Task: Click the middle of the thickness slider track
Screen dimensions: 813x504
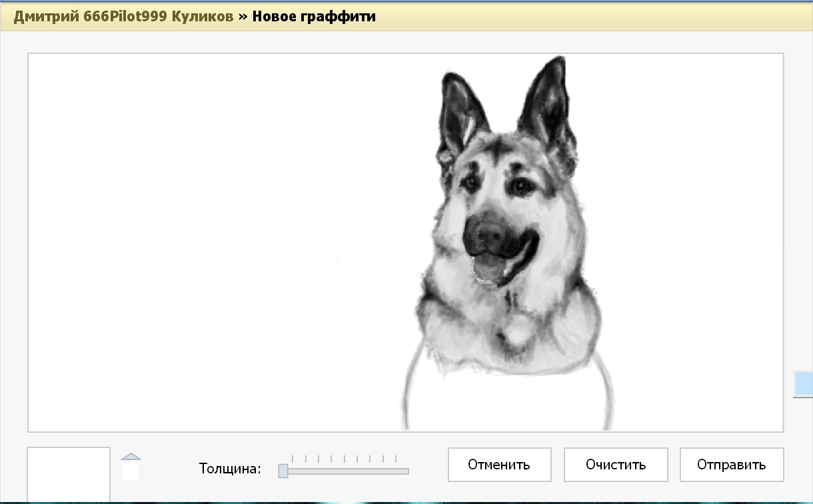Action: coord(345,471)
